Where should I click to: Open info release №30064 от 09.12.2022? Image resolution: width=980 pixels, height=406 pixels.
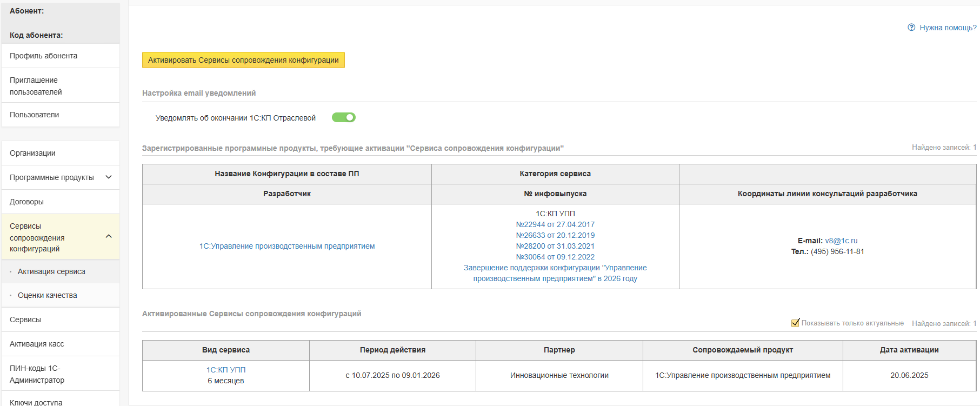click(555, 257)
